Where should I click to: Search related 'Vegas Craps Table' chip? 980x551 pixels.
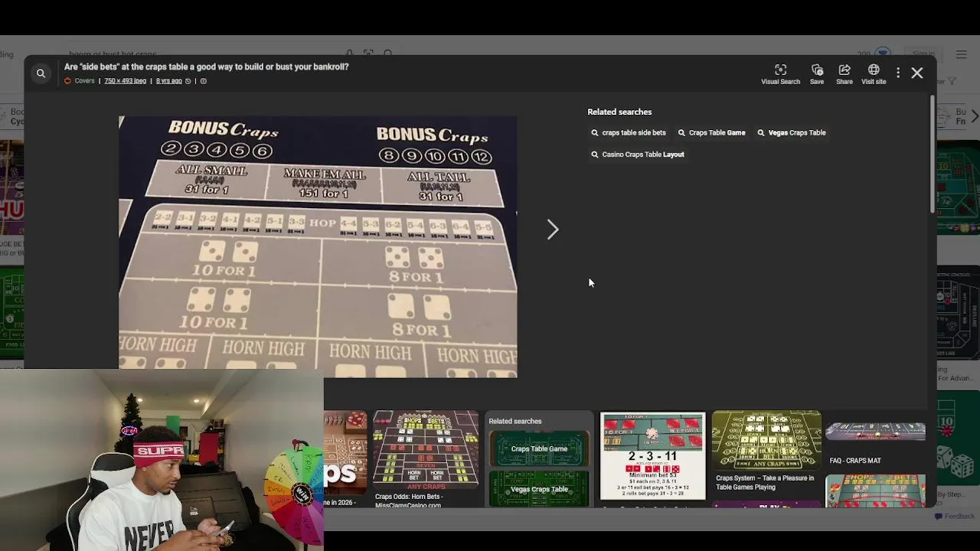pos(792,132)
